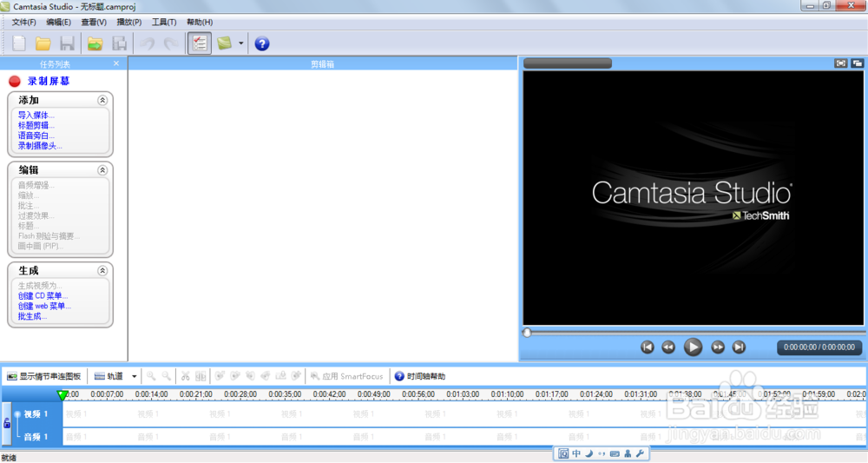
Task: Select the 视频 1 track label
Action: pyautogui.click(x=36, y=414)
